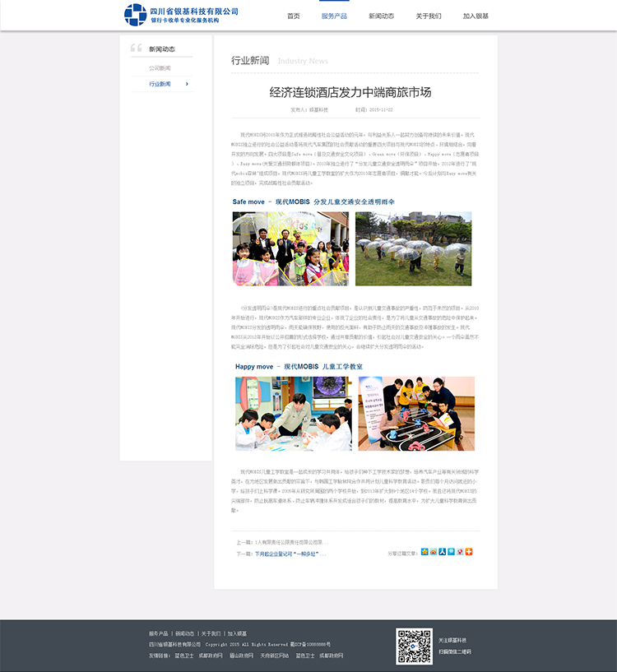This screenshot has width=617, height=672.
Task: Click 服务产品 link in the footer
Action: coord(158,634)
